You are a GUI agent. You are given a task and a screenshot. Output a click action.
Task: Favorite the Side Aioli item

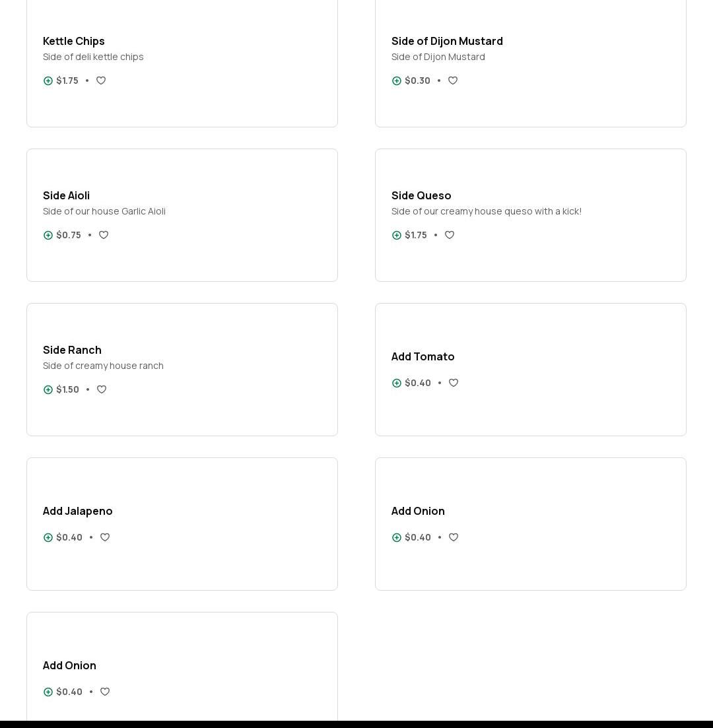(x=104, y=235)
